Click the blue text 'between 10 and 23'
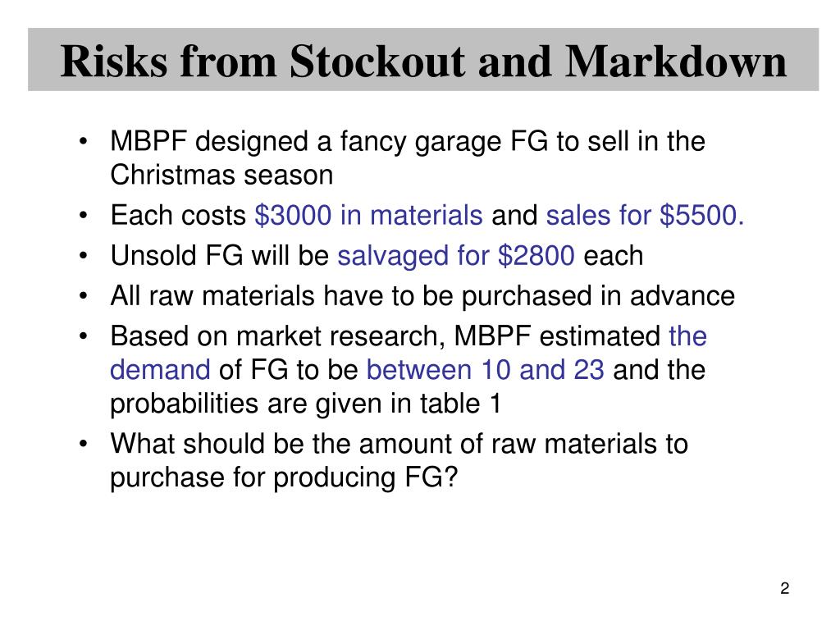 (x=486, y=370)
